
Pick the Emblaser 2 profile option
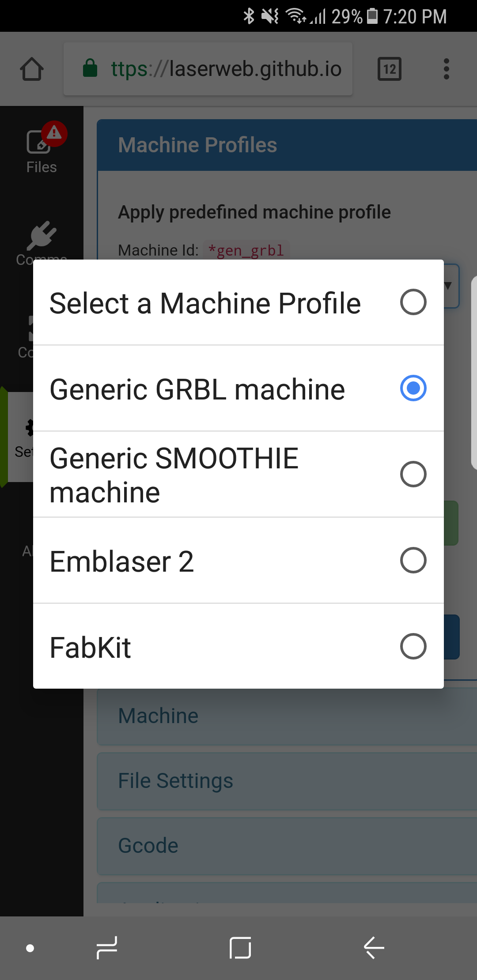(238, 561)
